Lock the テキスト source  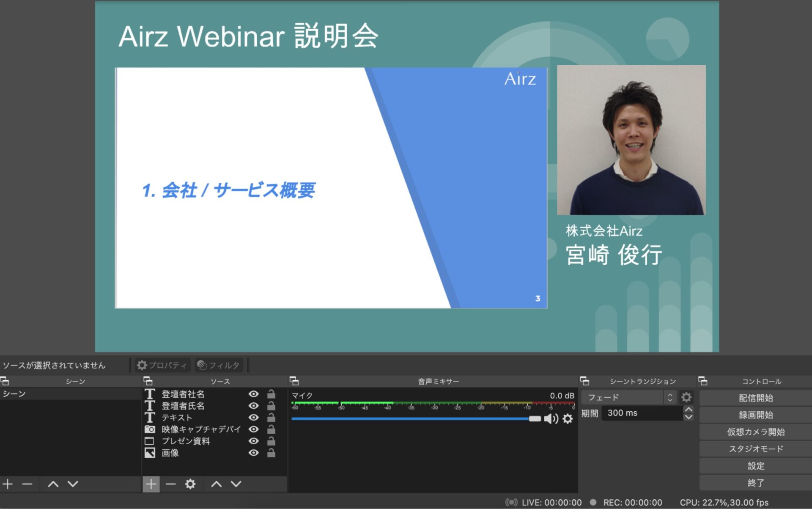[x=271, y=418]
